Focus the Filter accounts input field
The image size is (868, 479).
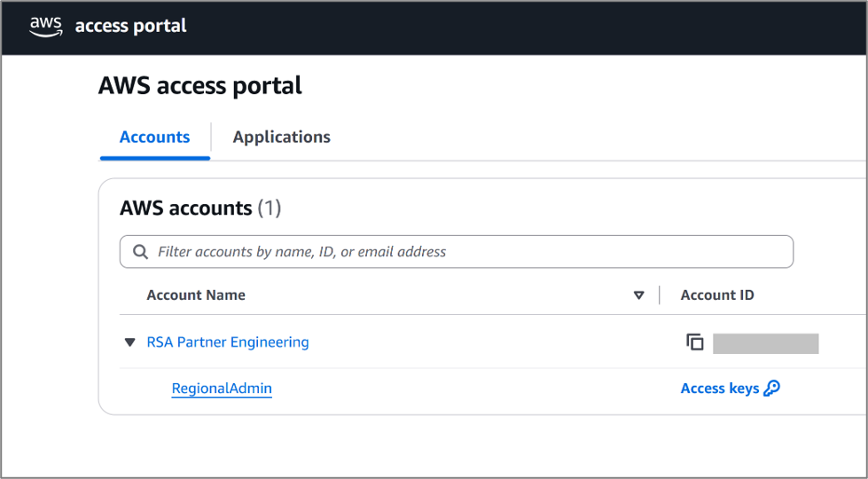coord(456,252)
